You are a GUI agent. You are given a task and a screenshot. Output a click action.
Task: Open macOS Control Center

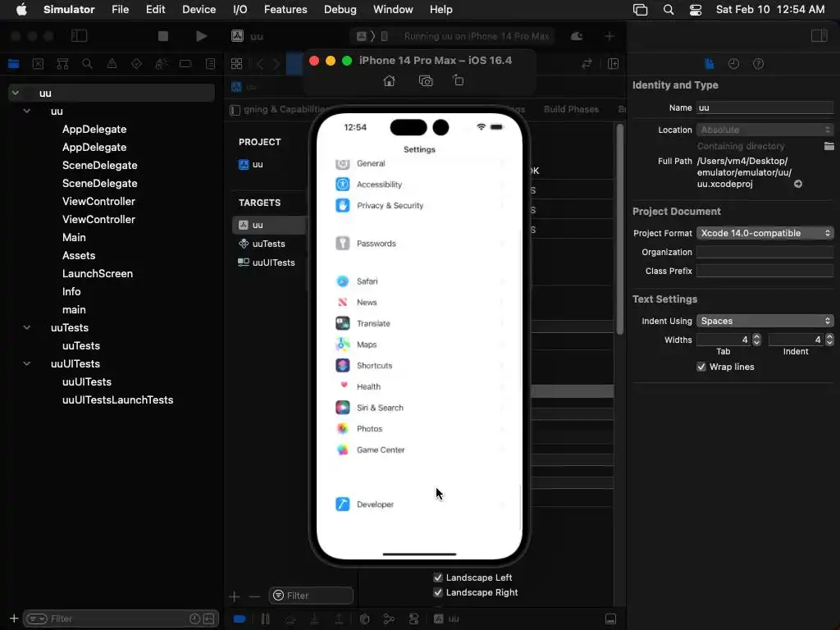coord(696,9)
